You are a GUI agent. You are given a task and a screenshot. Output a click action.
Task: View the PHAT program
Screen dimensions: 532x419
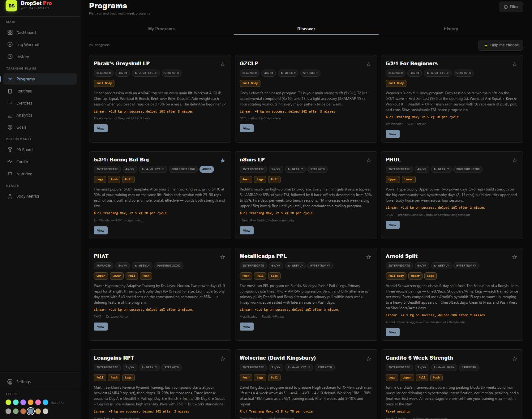point(101,327)
